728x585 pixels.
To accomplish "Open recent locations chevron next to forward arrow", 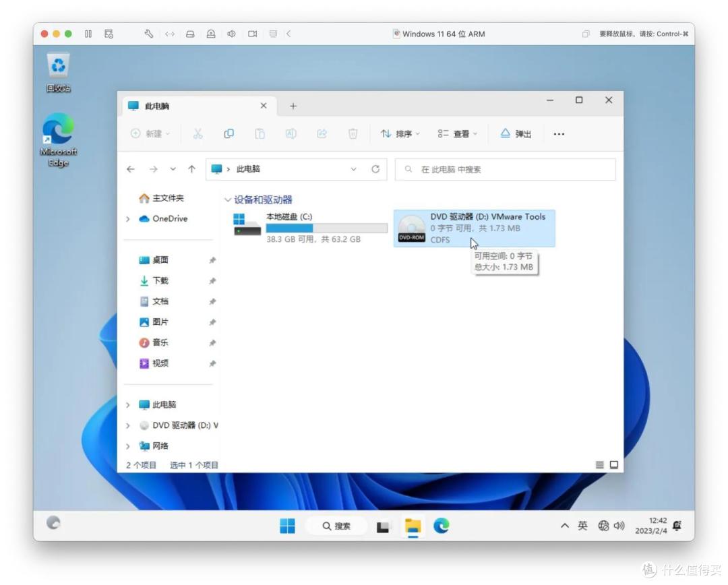I will tap(173, 169).
